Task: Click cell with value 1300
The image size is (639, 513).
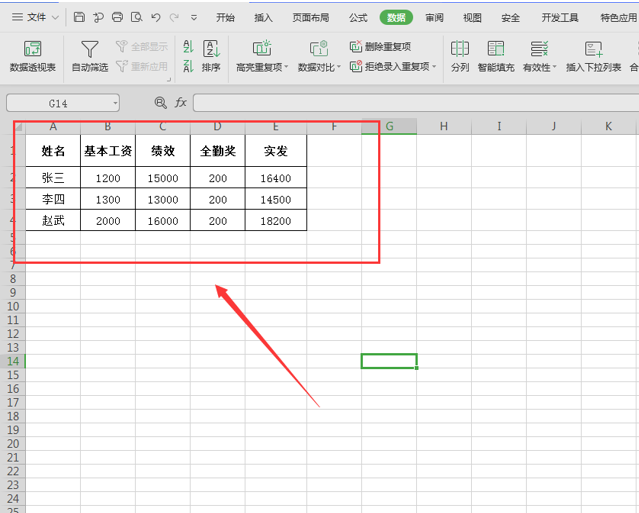Action: pyautogui.click(x=108, y=199)
